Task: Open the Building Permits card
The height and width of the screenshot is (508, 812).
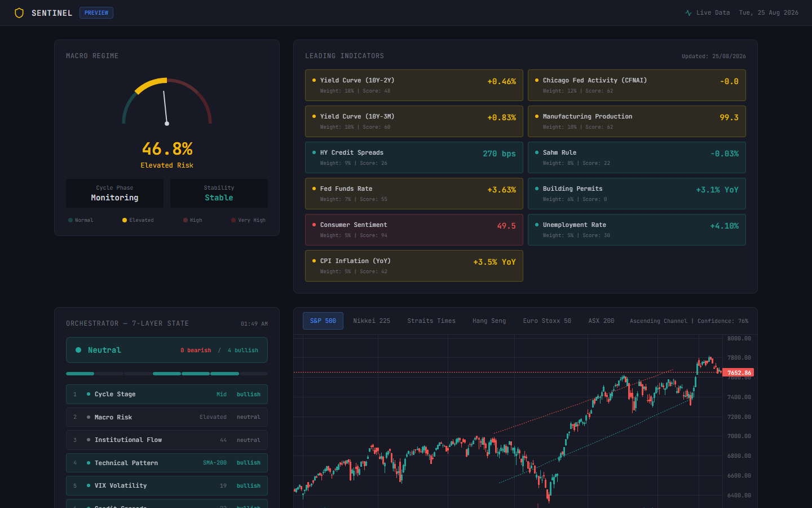Action: click(x=637, y=194)
